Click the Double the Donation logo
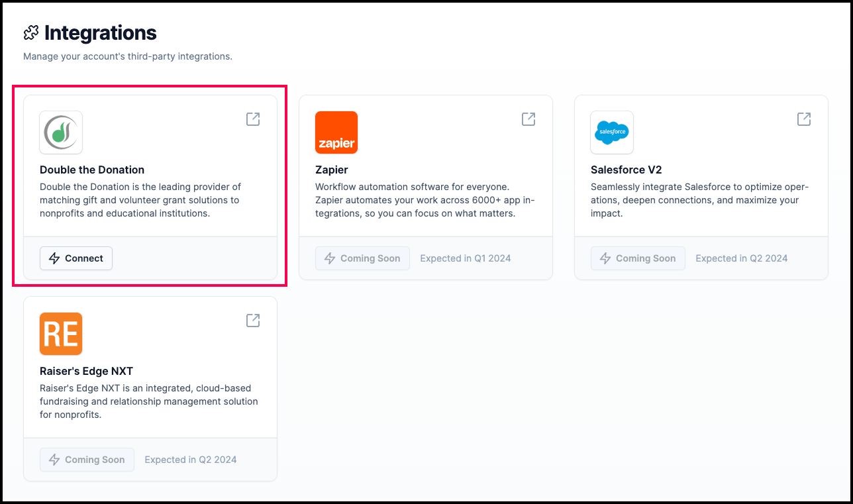853x504 pixels. [61, 132]
